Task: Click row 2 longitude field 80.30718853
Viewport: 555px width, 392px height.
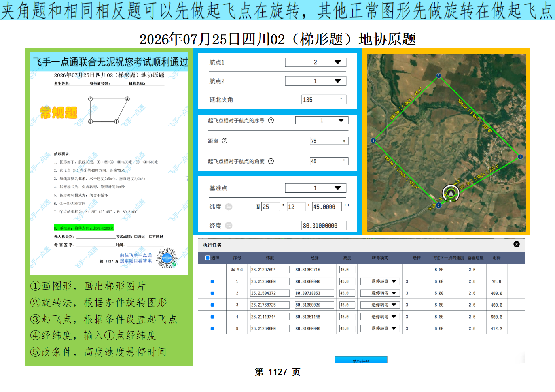Action: click(x=314, y=293)
